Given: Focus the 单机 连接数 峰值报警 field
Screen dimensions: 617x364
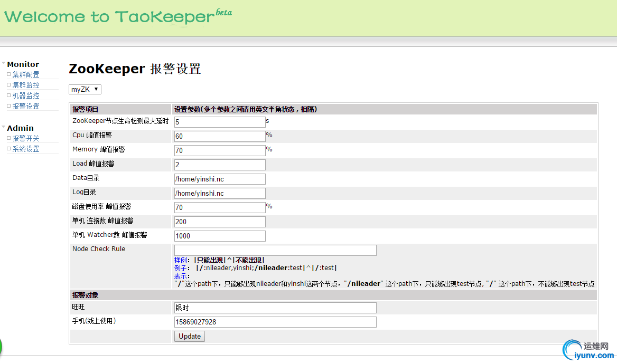Looking at the screenshot, I should [x=220, y=222].
